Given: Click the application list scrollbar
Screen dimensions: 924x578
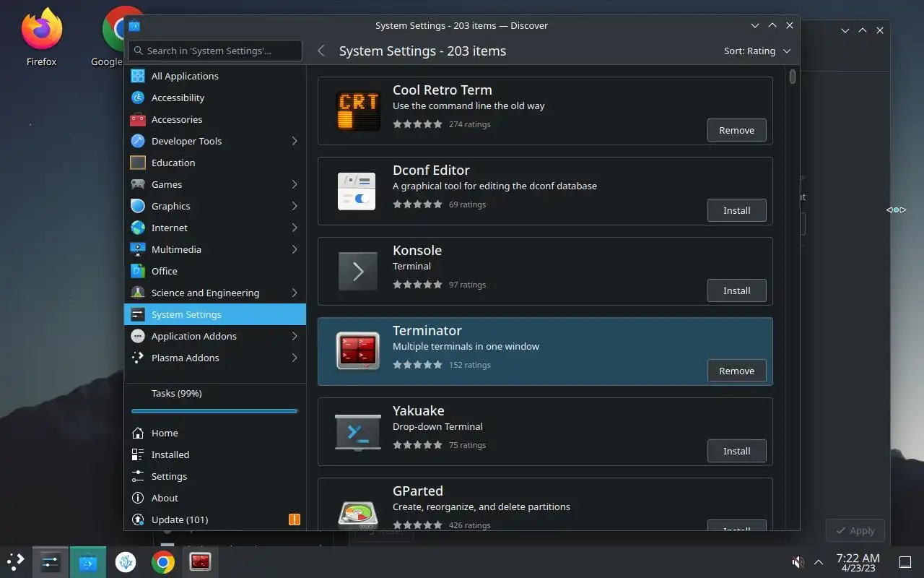Looking at the screenshot, I should (x=793, y=77).
